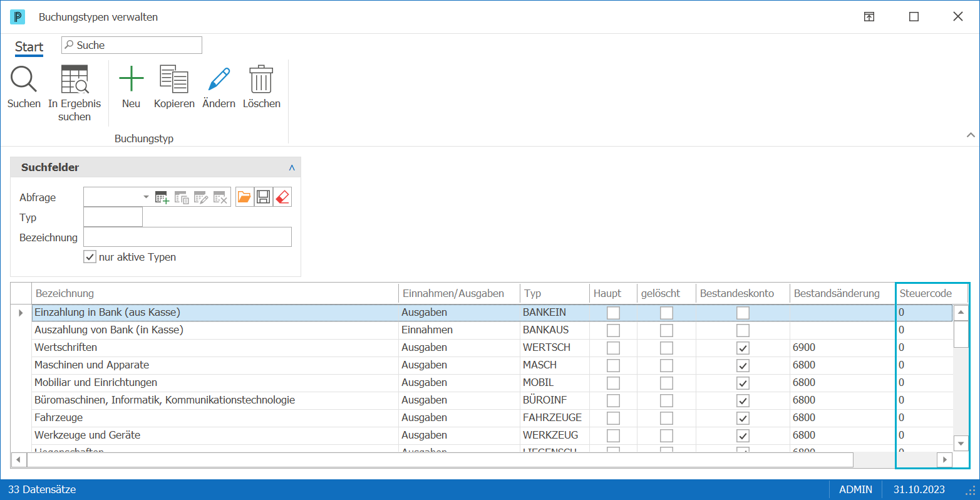Click the delete query icon in Suchfelder
The width and height of the screenshot is (980, 500).
click(x=220, y=197)
